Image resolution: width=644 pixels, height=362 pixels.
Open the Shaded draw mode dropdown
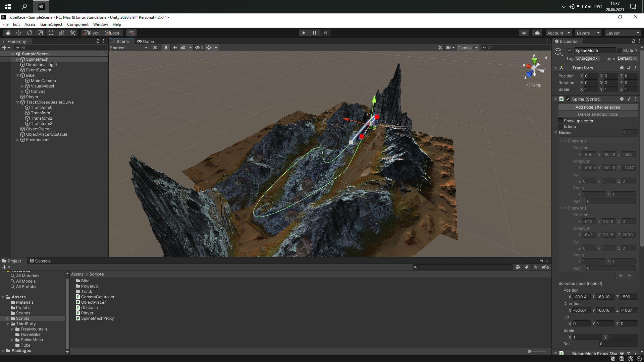[129, 48]
